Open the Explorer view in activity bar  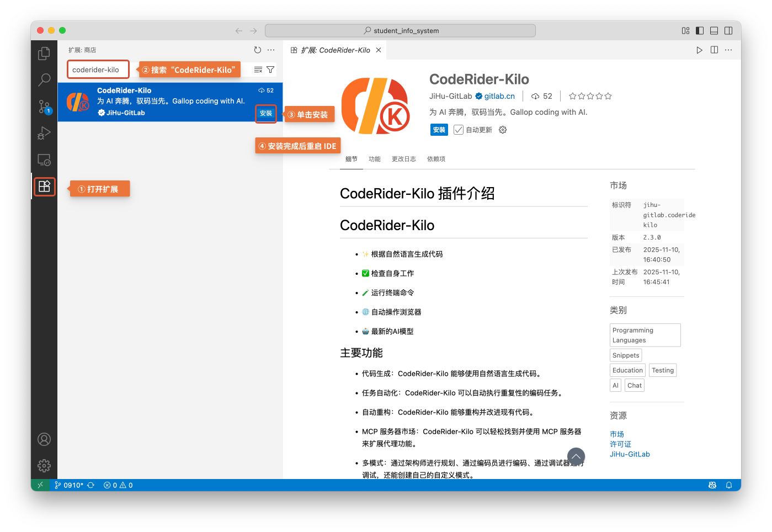click(x=44, y=54)
